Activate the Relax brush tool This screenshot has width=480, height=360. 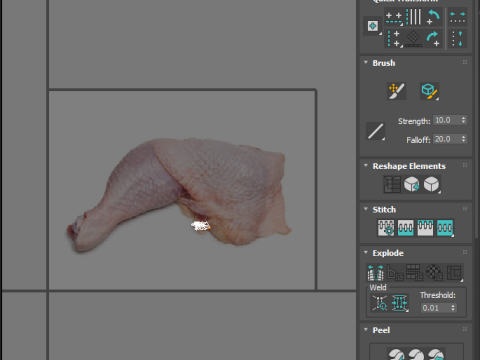pos(429,91)
